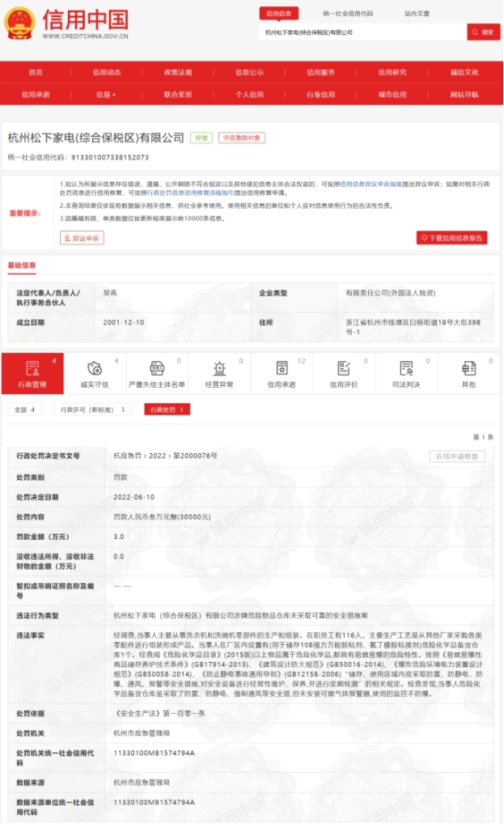This screenshot has width=504, height=824.
Task: Open the 首页 navigation item
Action: click(36, 73)
